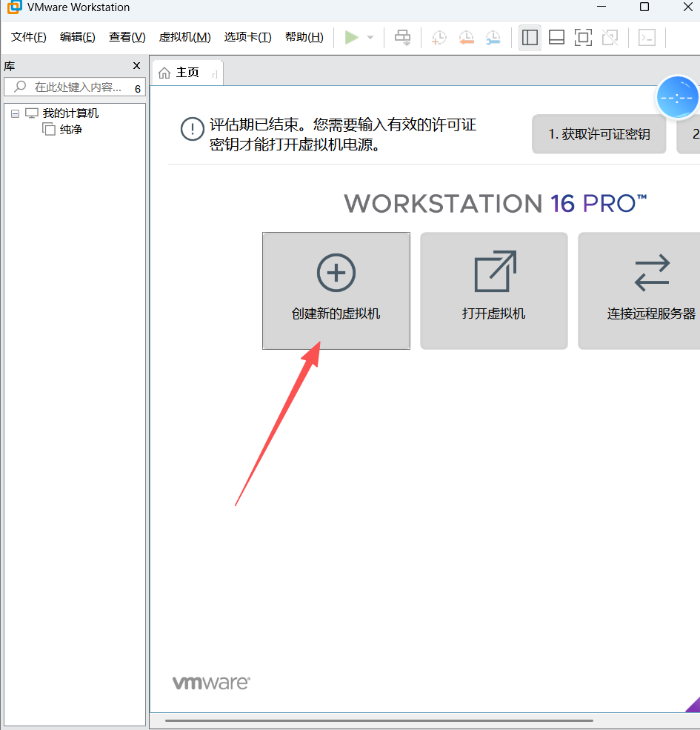Toggle the library sidebar view icon
This screenshot has width=700, height=730.
[x=530, y=37]
